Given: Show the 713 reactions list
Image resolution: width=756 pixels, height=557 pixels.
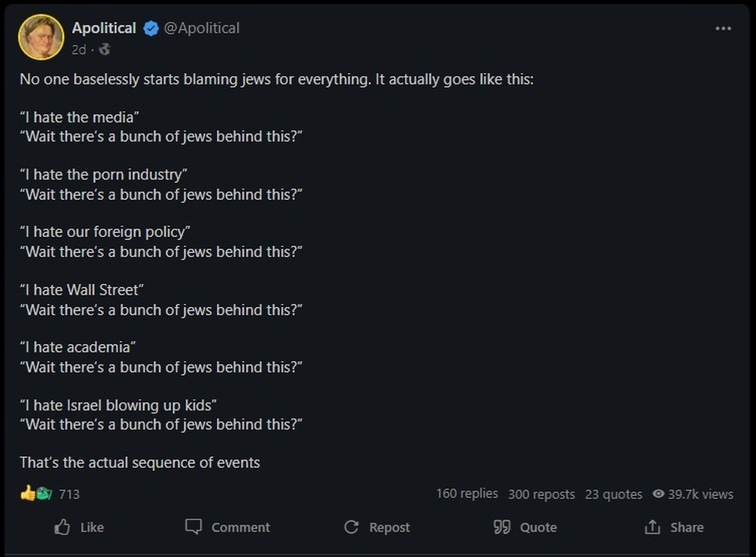Looking at the screenshot, I should [x=69, y=494].
